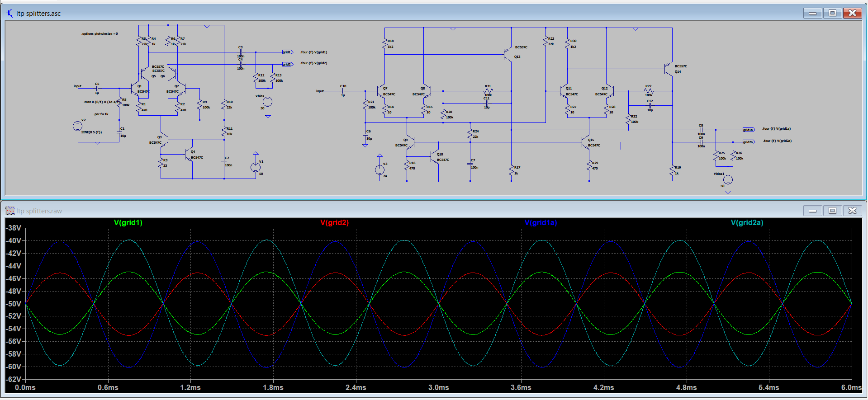Select the V(grid1a) blue trace label
This screenshot has height=400, width=868.
pos(541,222)
